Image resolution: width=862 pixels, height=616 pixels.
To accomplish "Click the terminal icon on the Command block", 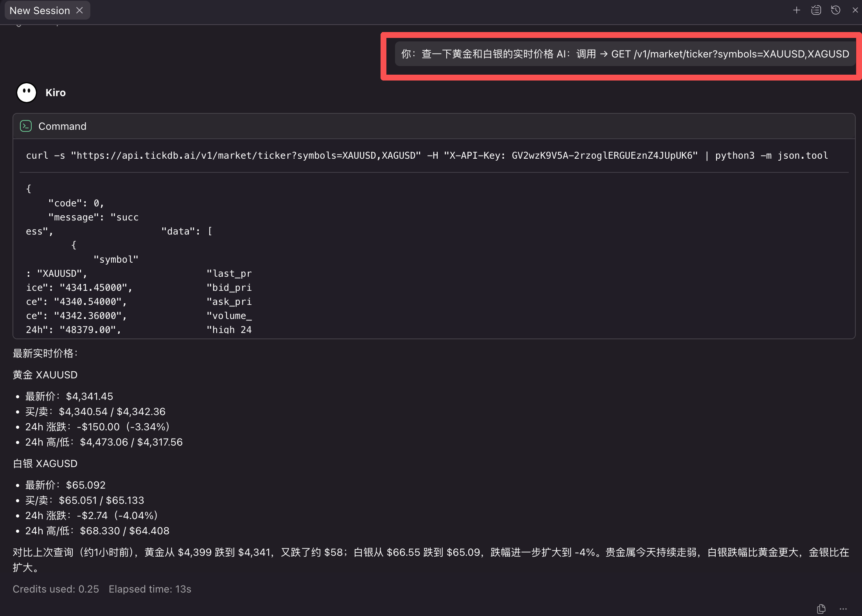I will coord(25,126).
